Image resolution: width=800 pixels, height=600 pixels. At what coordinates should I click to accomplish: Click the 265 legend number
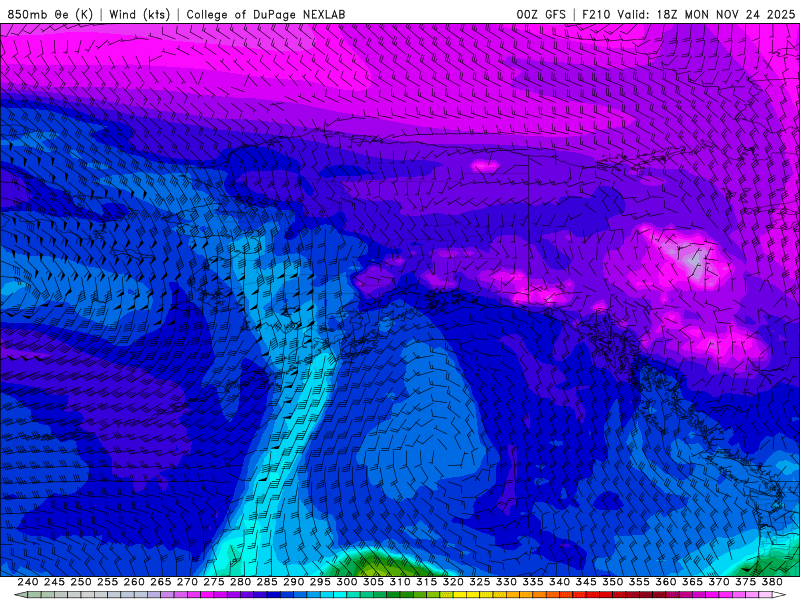(x=160, y=582)
